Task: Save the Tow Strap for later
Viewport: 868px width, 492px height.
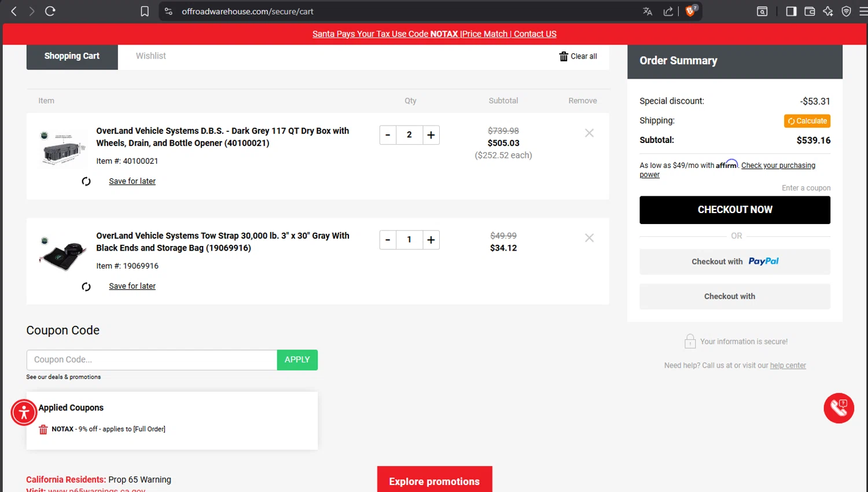Action: [x=132, y=286]
